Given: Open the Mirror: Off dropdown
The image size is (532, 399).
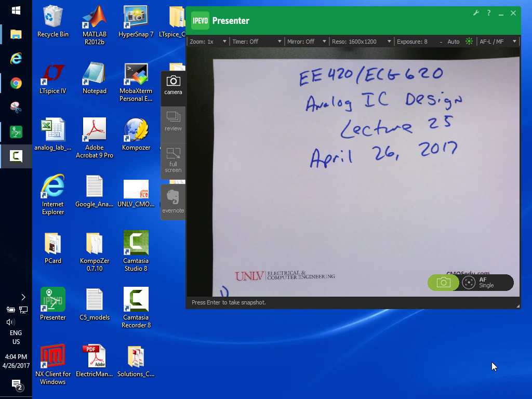Looking at the screenshot, I should point(307,42).
